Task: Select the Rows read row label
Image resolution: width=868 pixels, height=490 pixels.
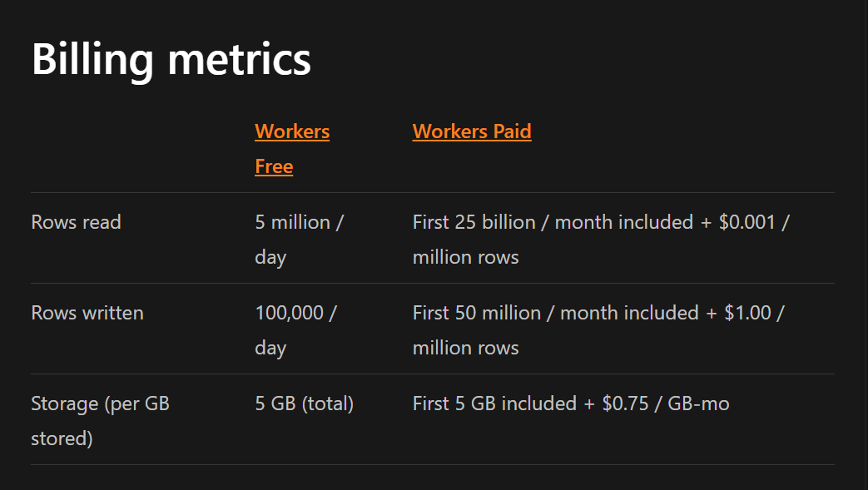Action: (x=76, y=222)
